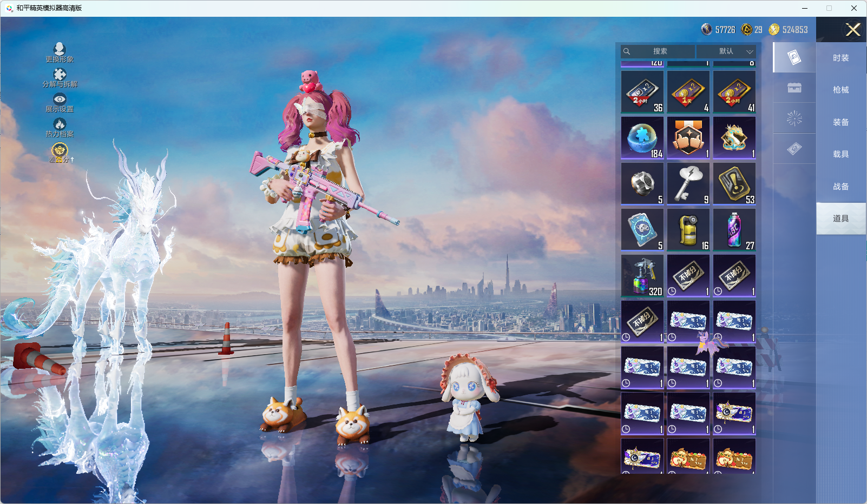Screen dimensions: 867x504
Task: Select the blue helmet card item
Action: coord(642,230)
